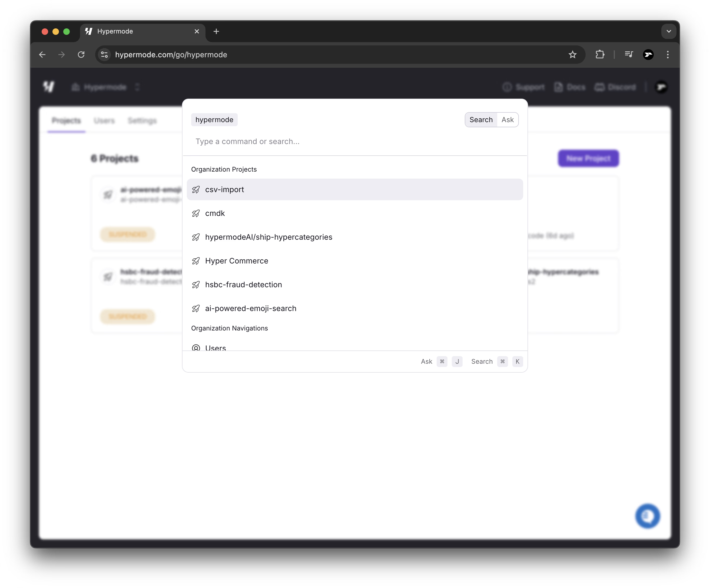The height and width of the screenshot is (588, 710).
Task: Open the chat support bubble
Action: [x=648, y=516]
